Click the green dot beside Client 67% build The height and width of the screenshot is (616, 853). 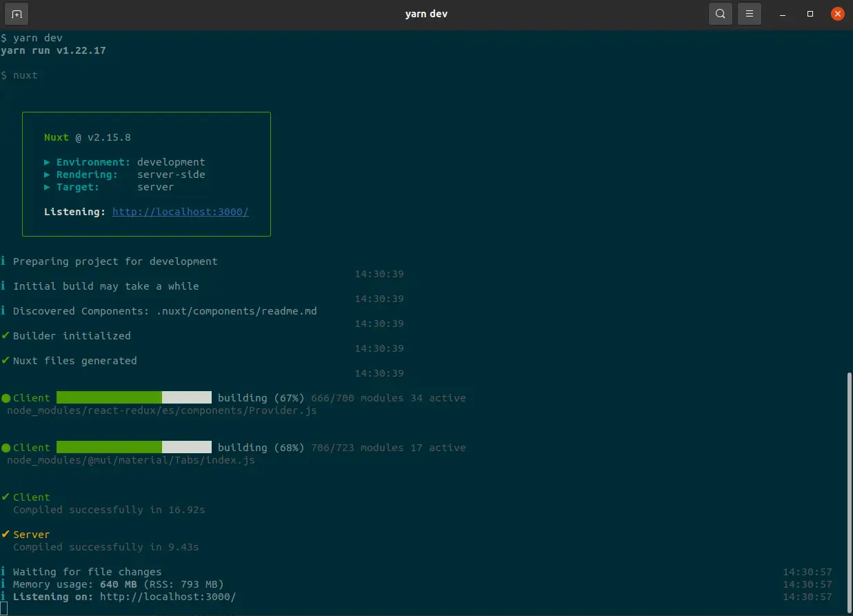6,398
